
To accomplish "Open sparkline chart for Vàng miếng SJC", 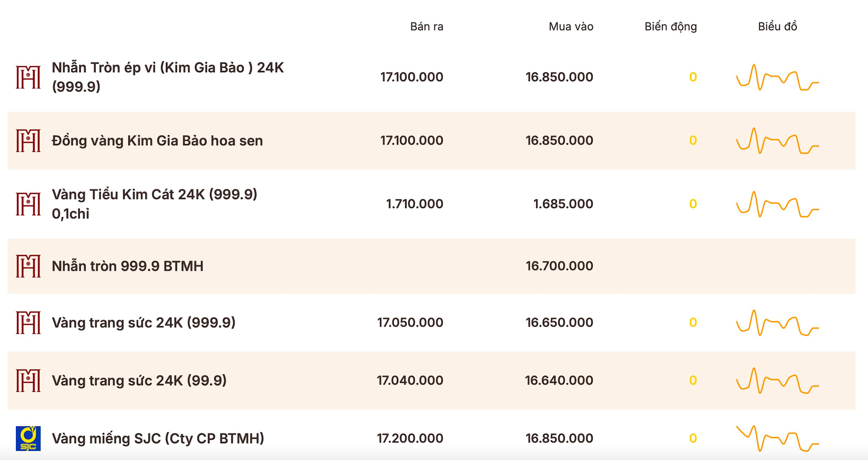I will click(x=777, y=439).
